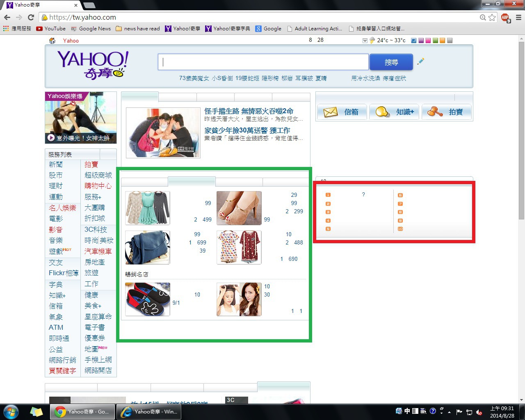
Task: Select the orange theme color swatch
Action: (x=442, y=40)
